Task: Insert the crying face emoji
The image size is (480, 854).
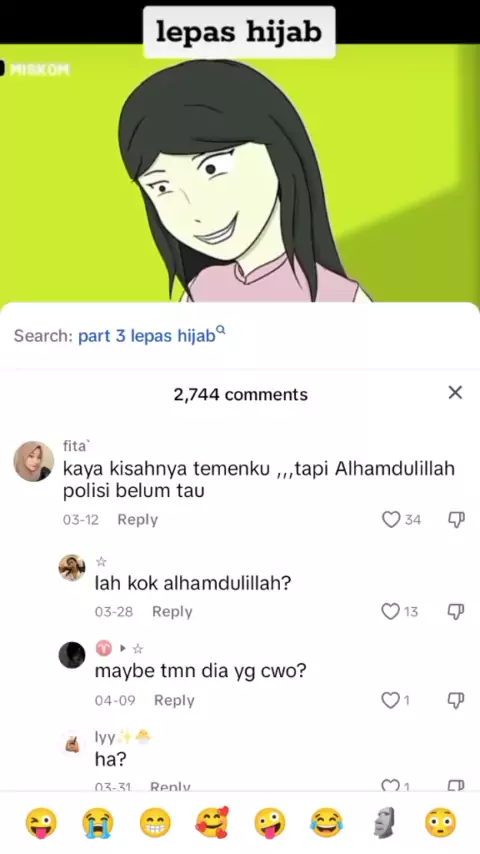Action: coord(98,822)
